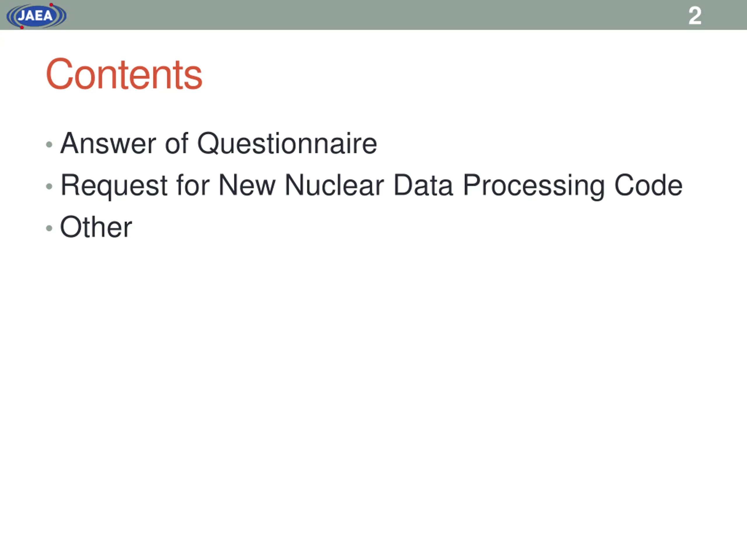Click the red dot atop the JAEA logo

[x=51, y=5]
